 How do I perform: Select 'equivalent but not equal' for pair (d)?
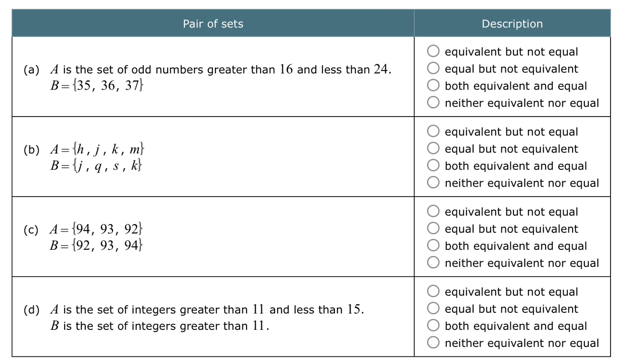pyautogui.click(x=433, y=291)
